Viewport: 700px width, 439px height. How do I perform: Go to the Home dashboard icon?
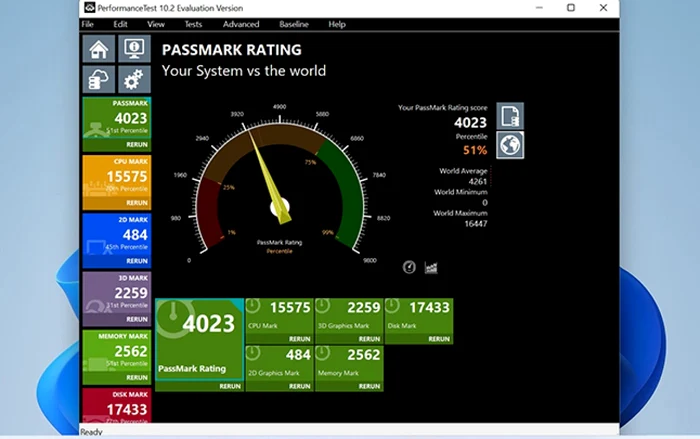99,49
